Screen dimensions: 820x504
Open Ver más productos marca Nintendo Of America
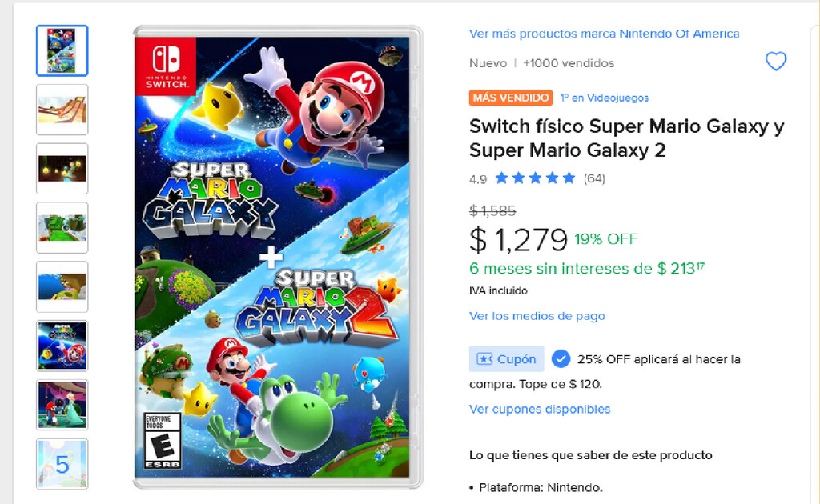[604, 34]
